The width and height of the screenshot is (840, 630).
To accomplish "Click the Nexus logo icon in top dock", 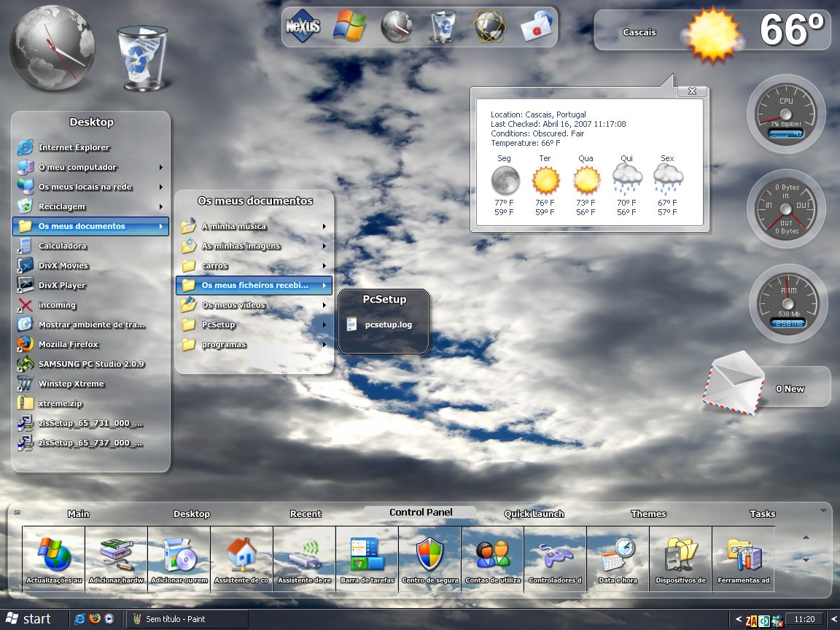I will pyautogui.click(x=302, y=28).
